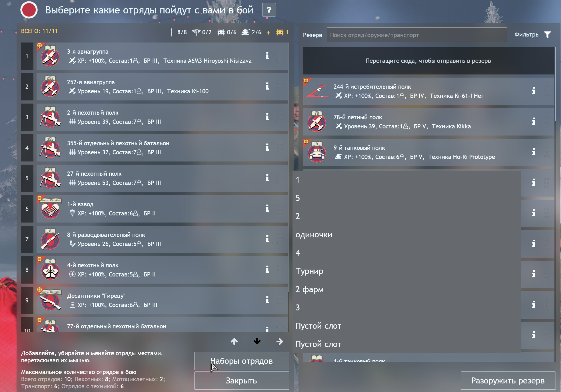The width and height of the screenshot is (561, 392).
Task: Select the 1-й взвод paratrooper squad emblem
Action: tap(50, 209)
